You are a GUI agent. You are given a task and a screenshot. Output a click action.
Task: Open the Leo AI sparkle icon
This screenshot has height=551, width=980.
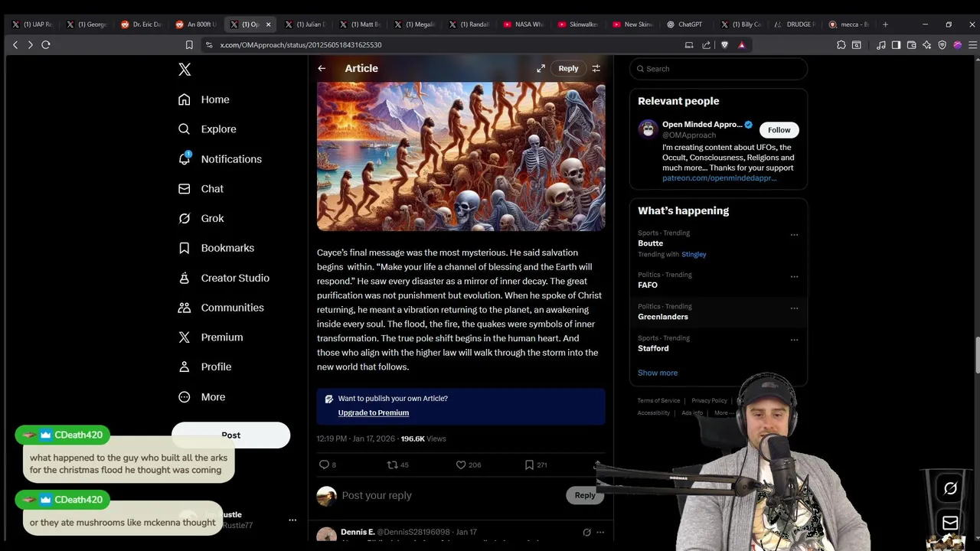pos(926,45)
